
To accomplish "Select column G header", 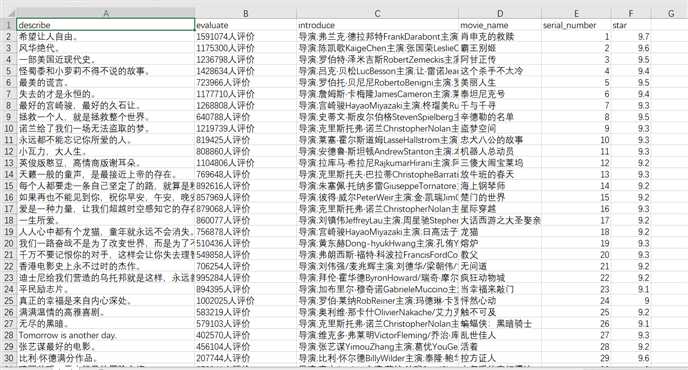I will click(x=670, y=14).
